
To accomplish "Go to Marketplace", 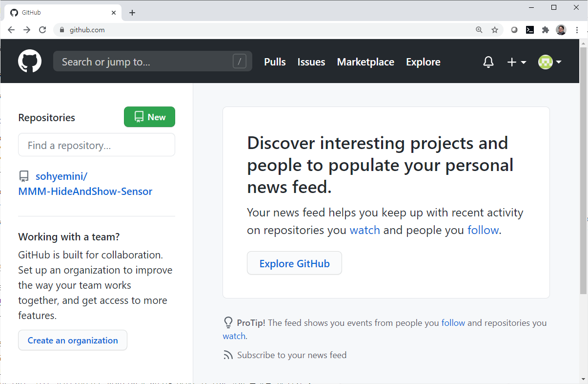I will click(x=365, y=62).
